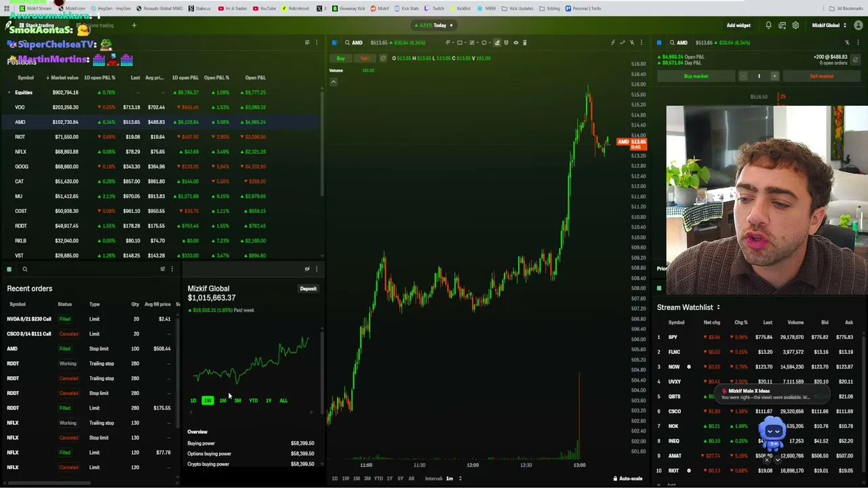Select the annotation drawing tool in chart toolbar
The width and height of the screenshot is (868, 488).
pos(448,43)
